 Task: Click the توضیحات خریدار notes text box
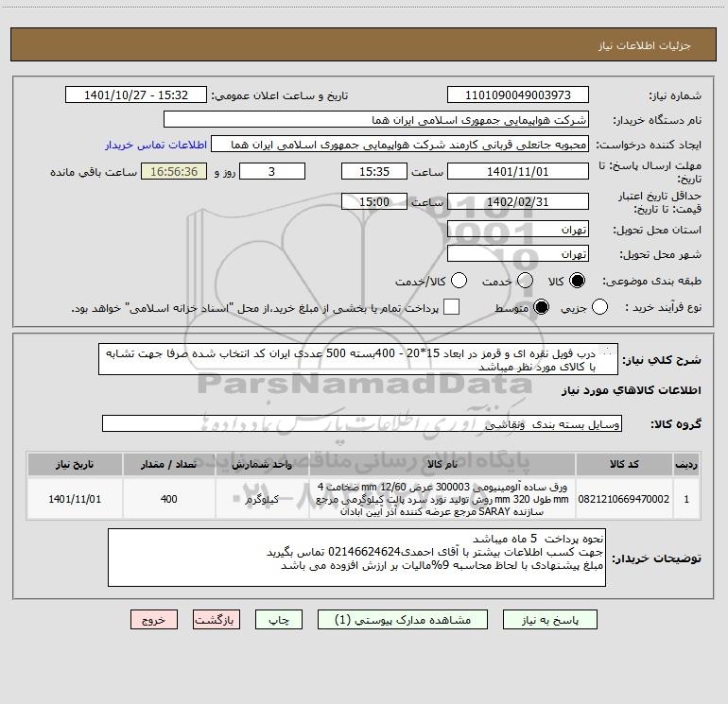click(x=356, y=558)
